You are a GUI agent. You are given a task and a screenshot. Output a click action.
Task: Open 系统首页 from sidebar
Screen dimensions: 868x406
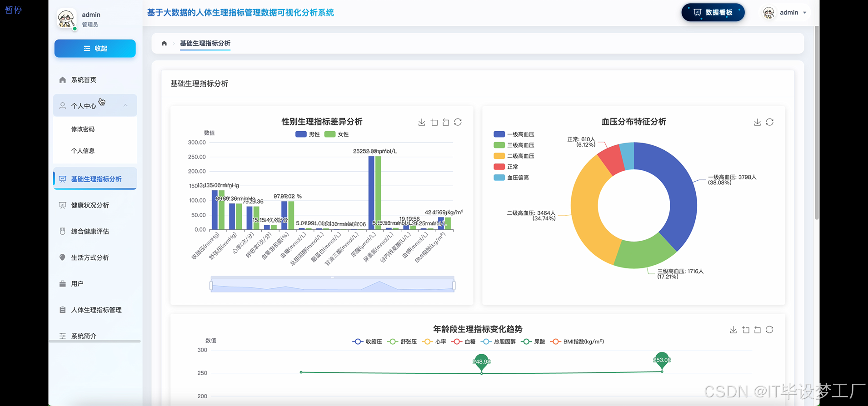point(95,80)
